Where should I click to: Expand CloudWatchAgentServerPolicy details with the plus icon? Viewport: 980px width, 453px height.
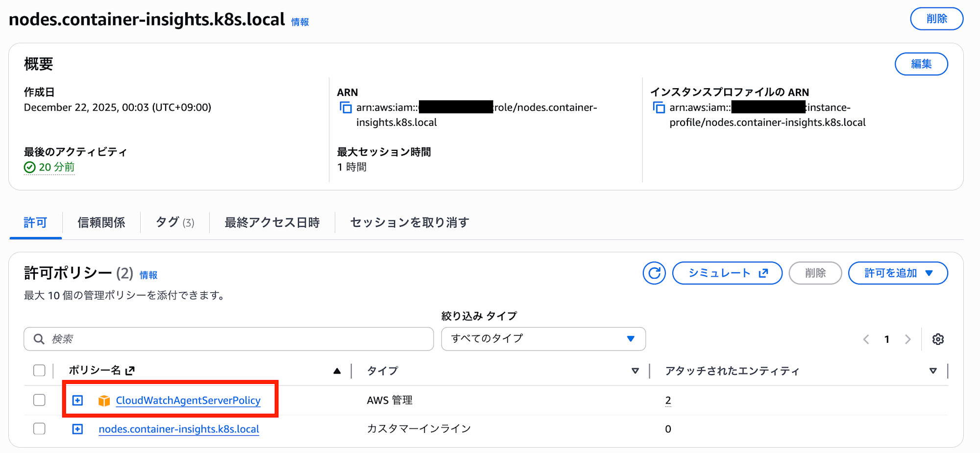click(77, 400)
